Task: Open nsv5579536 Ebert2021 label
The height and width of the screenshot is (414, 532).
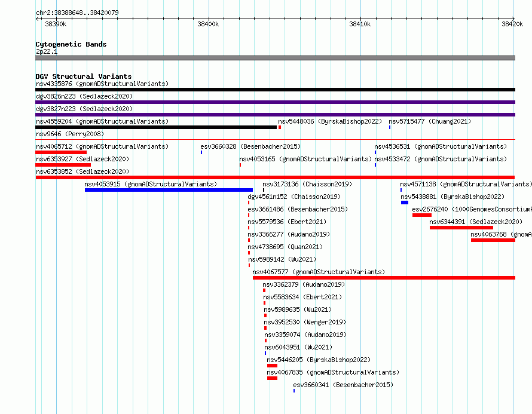Action: [x=287, y=222]
